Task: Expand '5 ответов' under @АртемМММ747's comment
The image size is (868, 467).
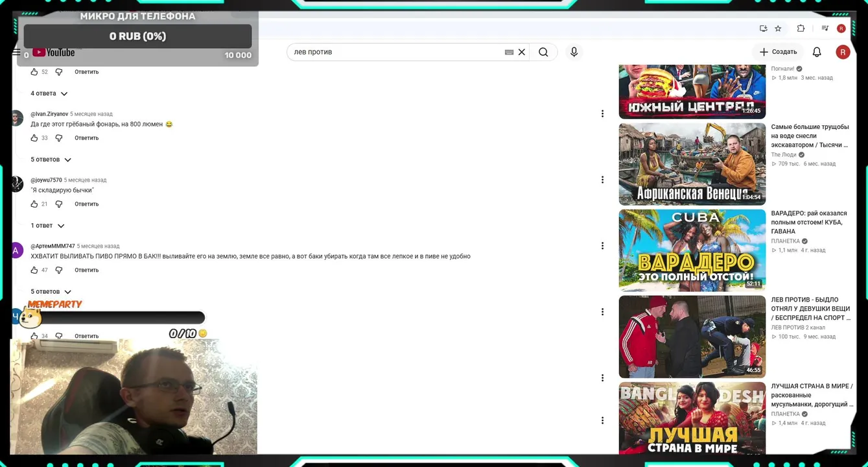Action: point(51,292)
